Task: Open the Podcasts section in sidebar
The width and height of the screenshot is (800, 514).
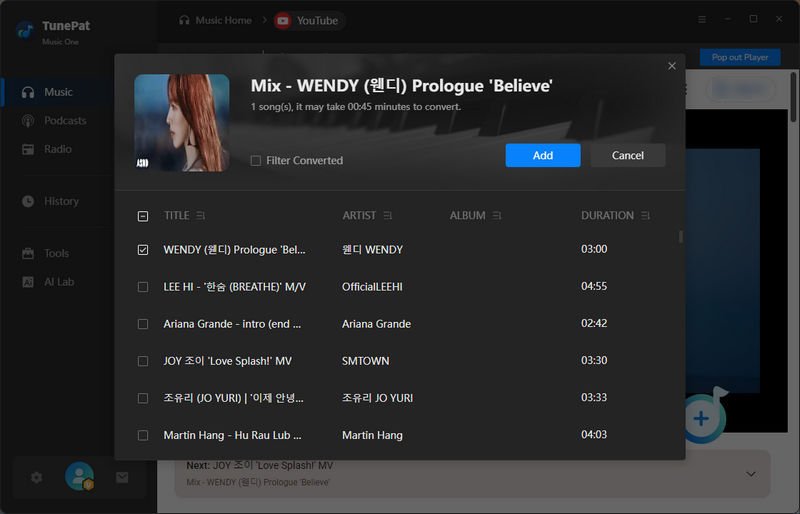Action: (65, 121)
